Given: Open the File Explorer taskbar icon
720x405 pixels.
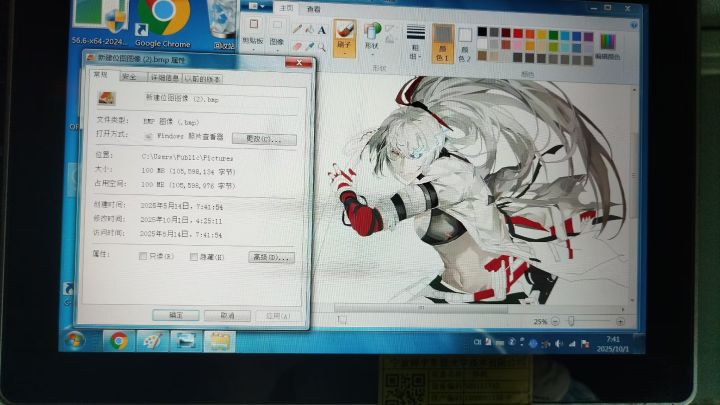Looking at the screenshot, I should pyautogui.click(x=219, y=341).
